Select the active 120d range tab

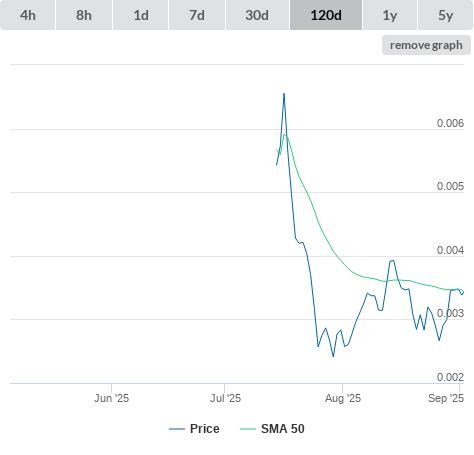click(x=326, y=15)
